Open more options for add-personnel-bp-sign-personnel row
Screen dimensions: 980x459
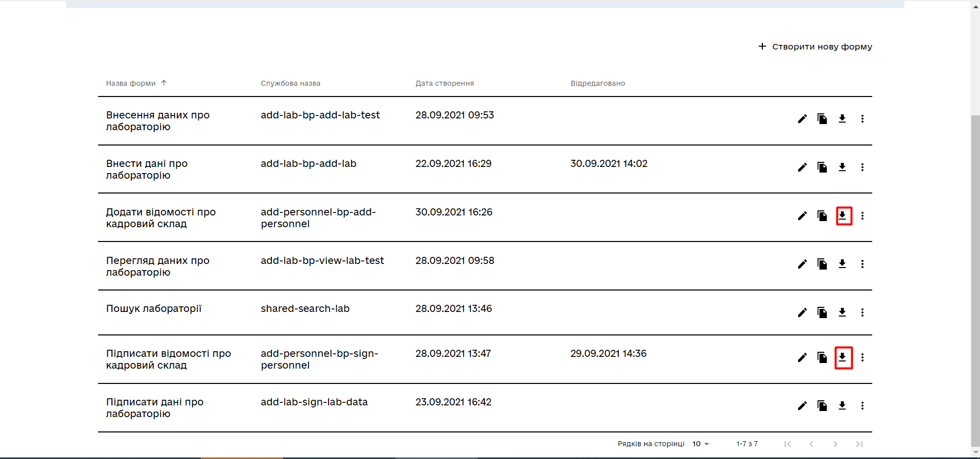point(862,357)
